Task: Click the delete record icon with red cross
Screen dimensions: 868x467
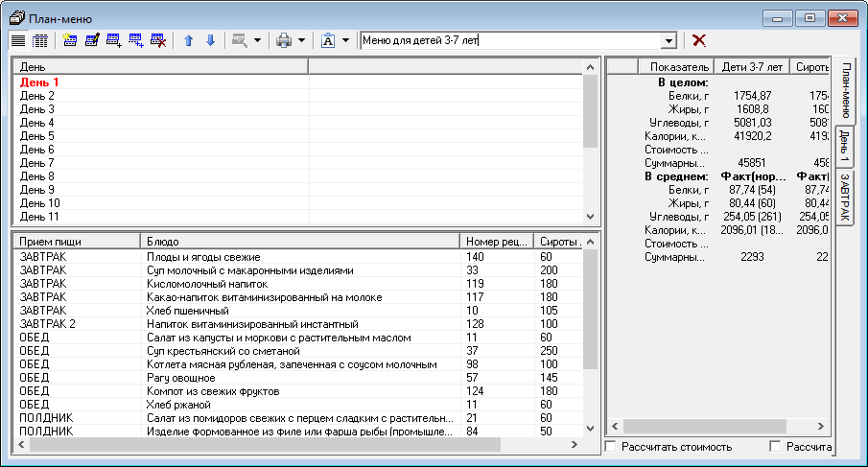Action: 158,40
